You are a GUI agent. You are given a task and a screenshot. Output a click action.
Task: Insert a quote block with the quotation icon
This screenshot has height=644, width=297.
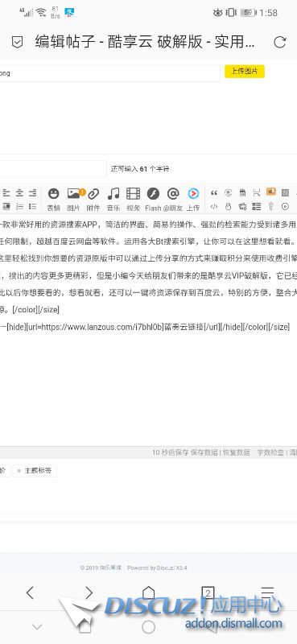(x=214, y=192)
